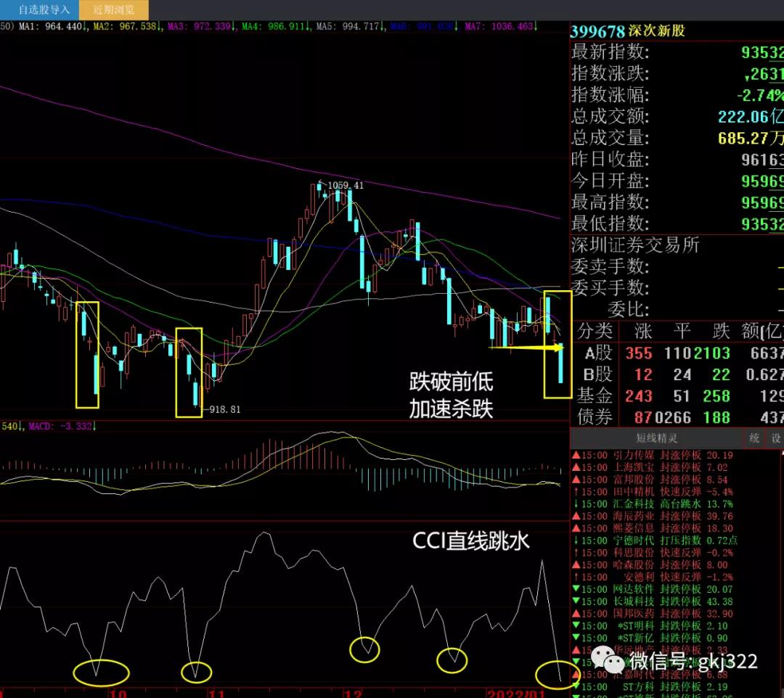This screenshot has height=698, width=784.
Task: Select 国邦医药 封涨停板 alert row
Action: (x=652, y=614)
